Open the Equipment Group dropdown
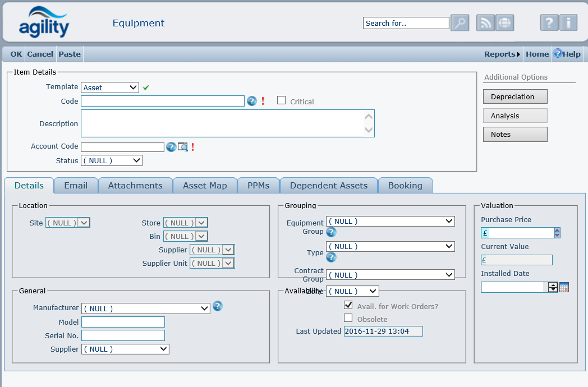This screenshot has height=387, width=588. (390, 221)
